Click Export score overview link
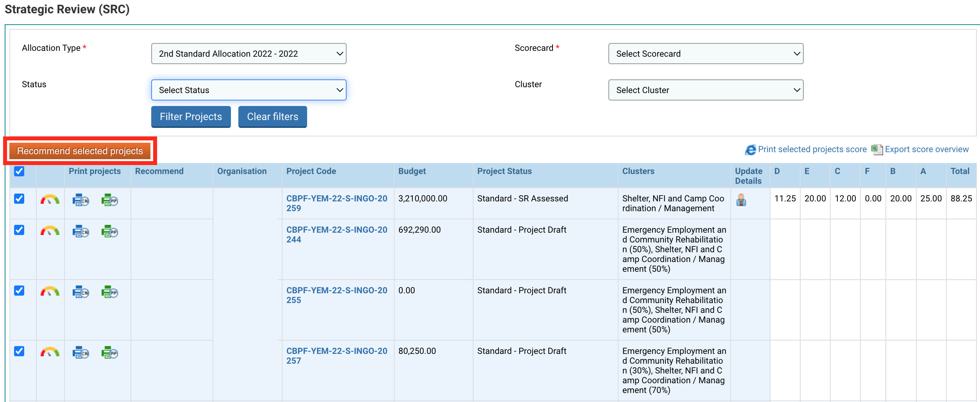The height and width of the screenshot is (402, 980). [x=926, y=149]
